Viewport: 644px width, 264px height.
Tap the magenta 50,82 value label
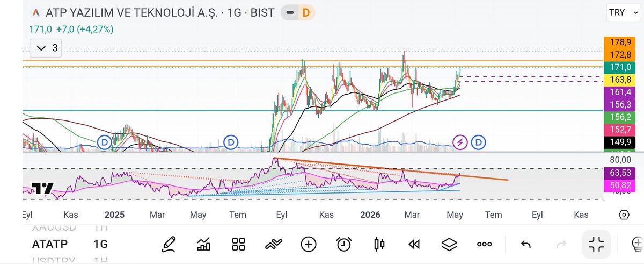click(620, 186)
